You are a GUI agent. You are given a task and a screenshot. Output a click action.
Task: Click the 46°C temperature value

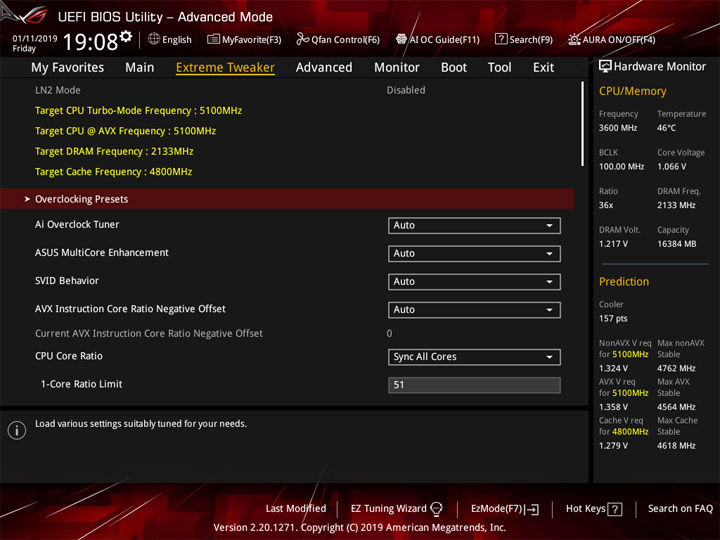[x=666, y=128]
